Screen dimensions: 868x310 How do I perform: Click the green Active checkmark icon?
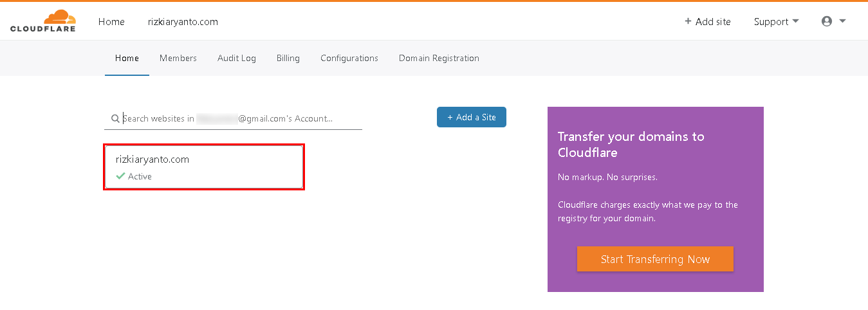(120, 176)
